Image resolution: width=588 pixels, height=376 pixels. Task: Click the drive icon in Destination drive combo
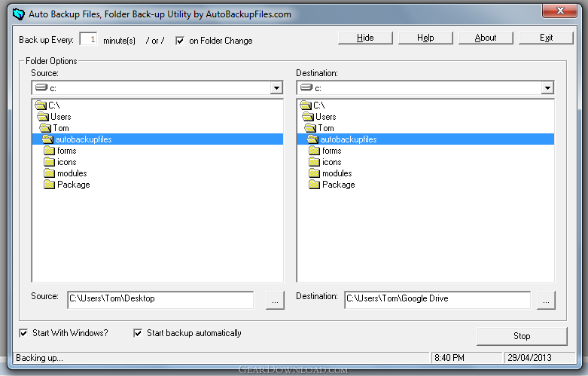(x=306, y=87)
